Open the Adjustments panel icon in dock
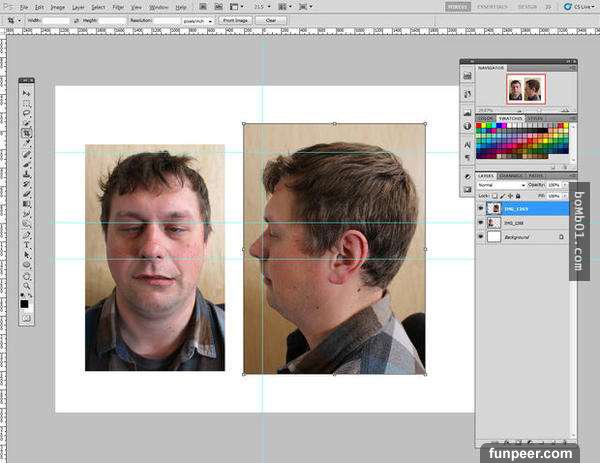 467,175
